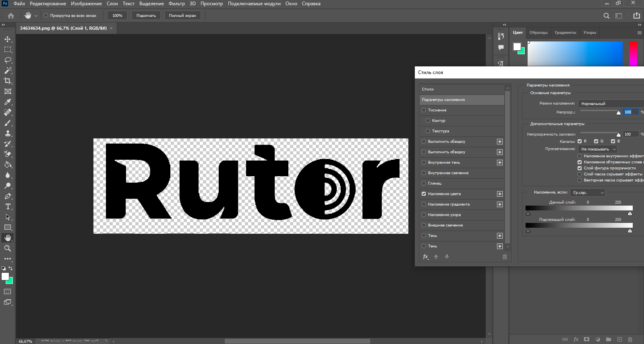Select the Lasso tool

8,60
